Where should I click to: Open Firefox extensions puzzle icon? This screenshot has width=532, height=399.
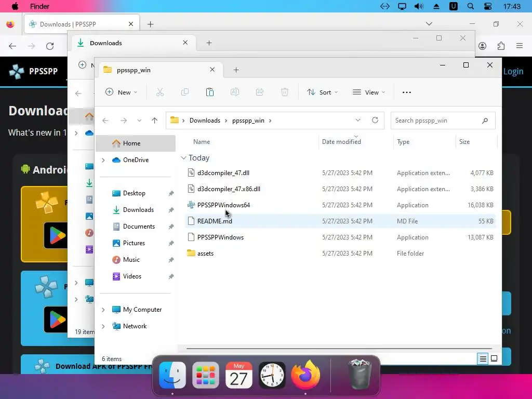(501, 46)
